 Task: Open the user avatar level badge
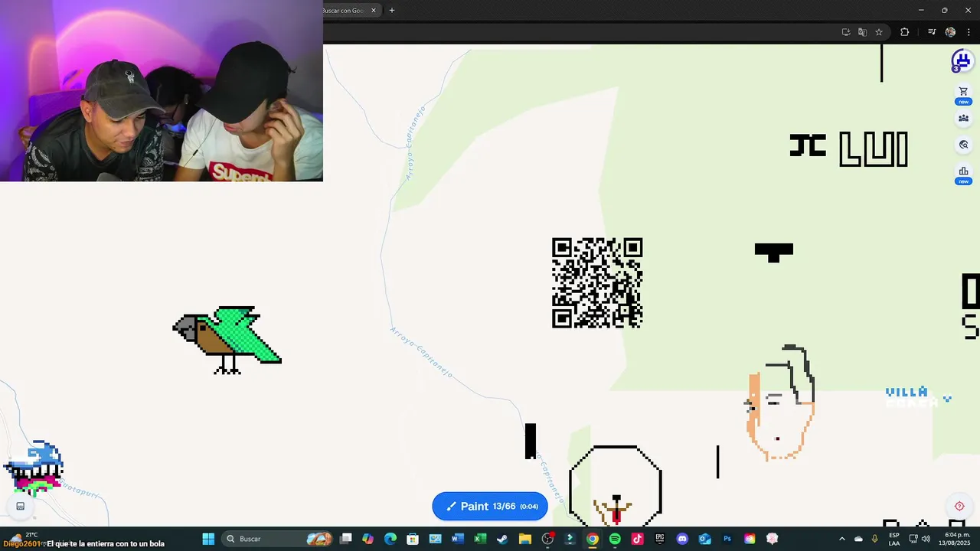(x=962, y=60)
